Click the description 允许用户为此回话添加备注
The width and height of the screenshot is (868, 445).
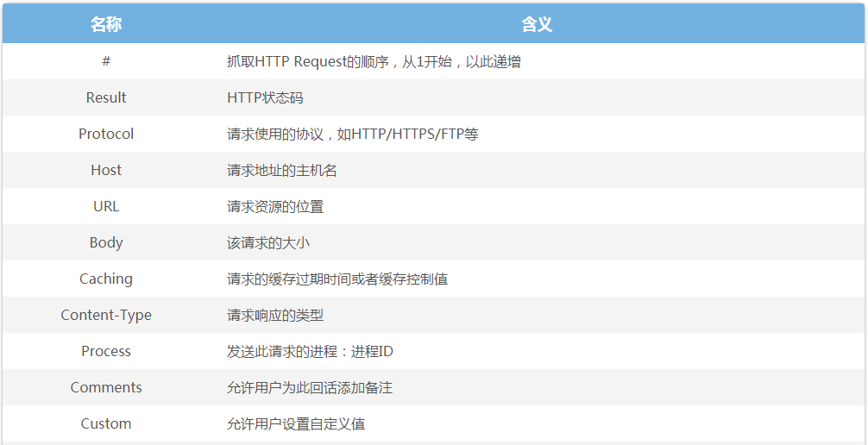coord(310,387)
